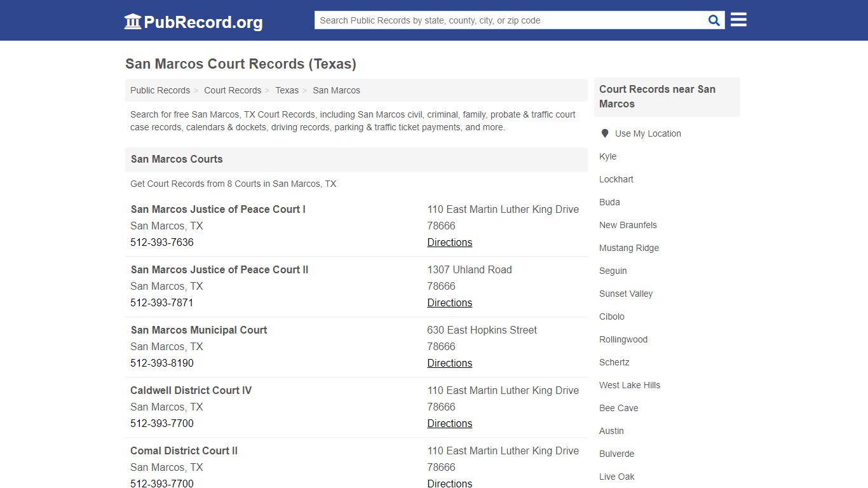Open Sunset Valley court records
The height and width of the screenshot is (488, 868).
[626, 294]
